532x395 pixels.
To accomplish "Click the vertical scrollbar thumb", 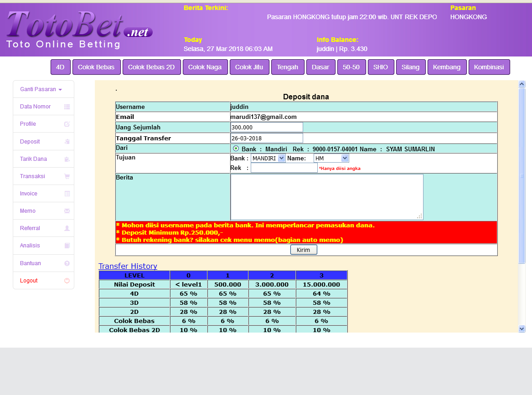I will [x=522, y=175].
